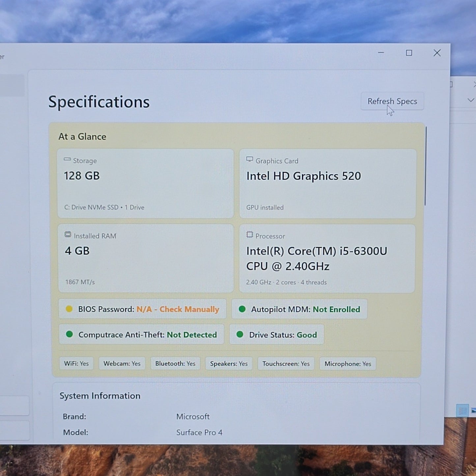Click the GPU installed caption
The image size is (476, 476).
(265, 208)
